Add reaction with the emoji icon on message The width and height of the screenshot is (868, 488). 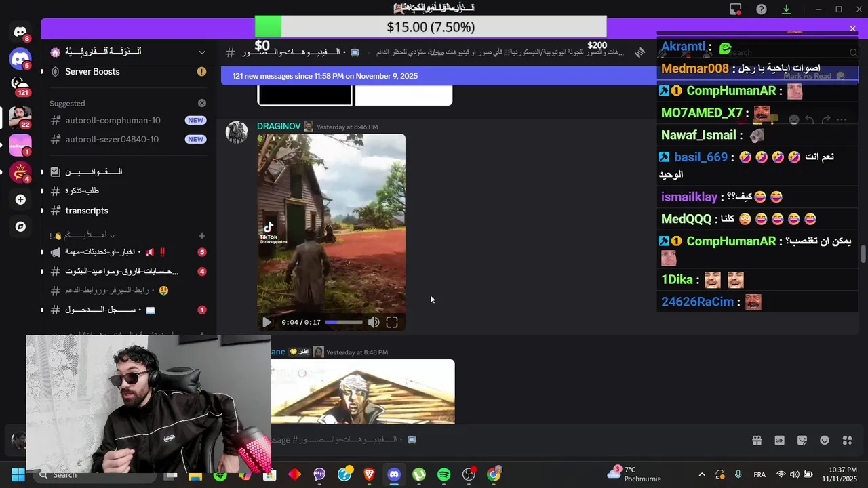(794, 119)
